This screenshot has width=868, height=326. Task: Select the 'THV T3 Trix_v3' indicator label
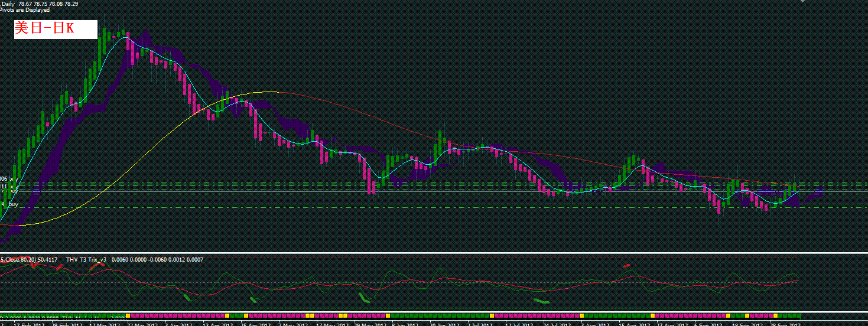[86, 259]
